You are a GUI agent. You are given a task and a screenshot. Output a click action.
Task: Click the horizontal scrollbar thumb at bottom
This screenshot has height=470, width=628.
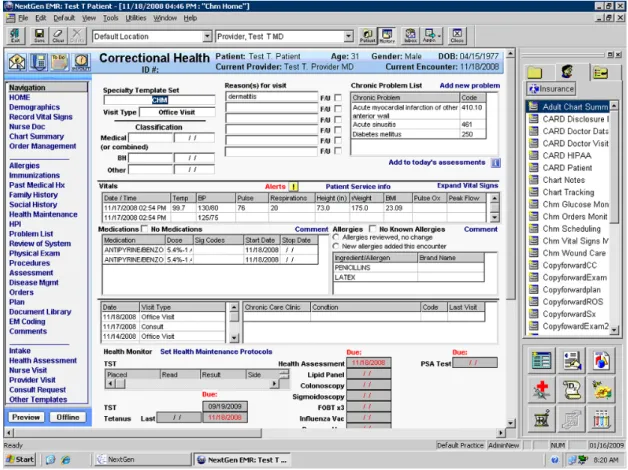[138, 433]
